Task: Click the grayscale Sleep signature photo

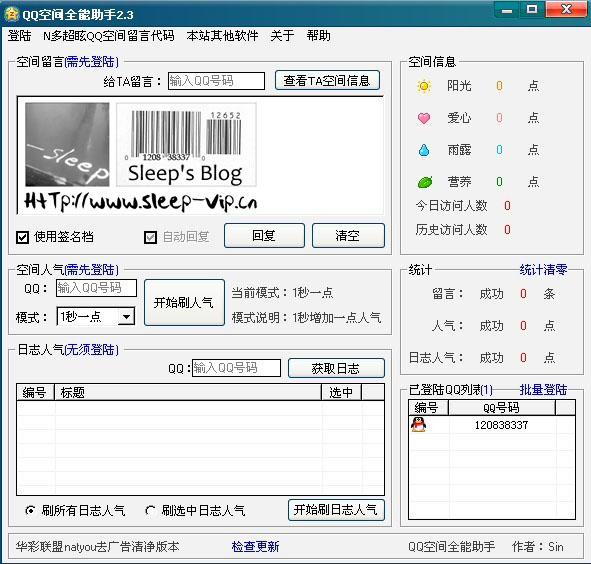Action: click(x=67, y=144)
